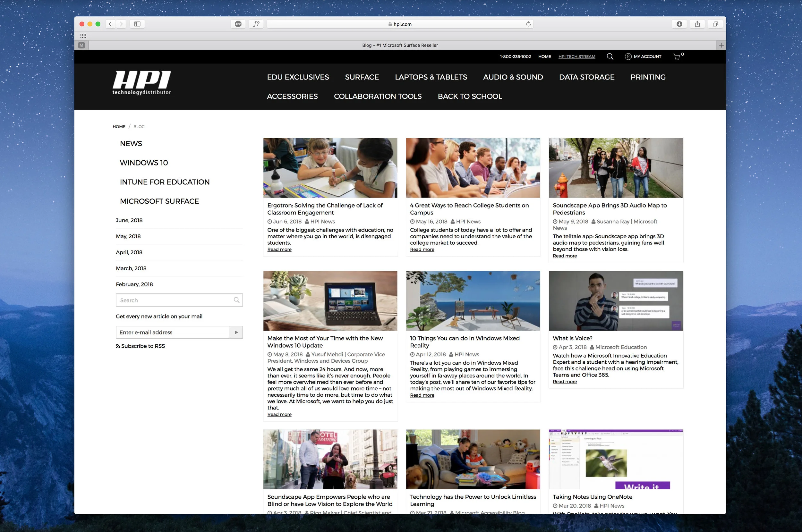Viewport: 802px width, 532px height.
Task: Click the Safari share icon
Action: click(x=697, y=24)
